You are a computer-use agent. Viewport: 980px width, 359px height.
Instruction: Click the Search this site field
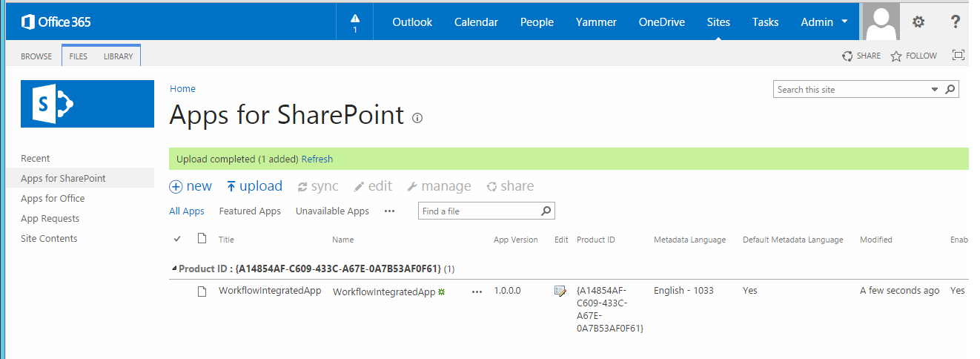tap(851, 90)
